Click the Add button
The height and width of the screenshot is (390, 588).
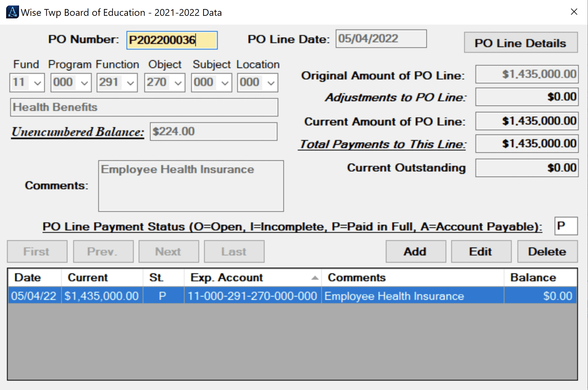(415, 251)
